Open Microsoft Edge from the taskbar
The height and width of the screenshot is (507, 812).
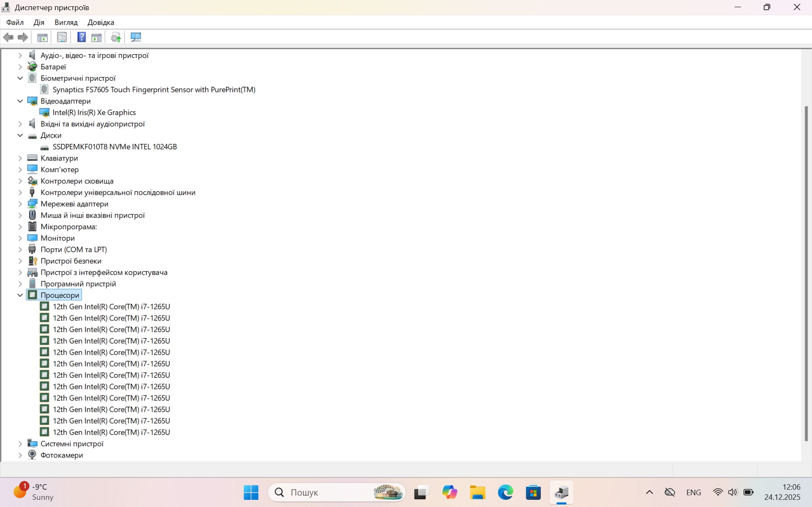pyautogui.click(x=505, y=492)
